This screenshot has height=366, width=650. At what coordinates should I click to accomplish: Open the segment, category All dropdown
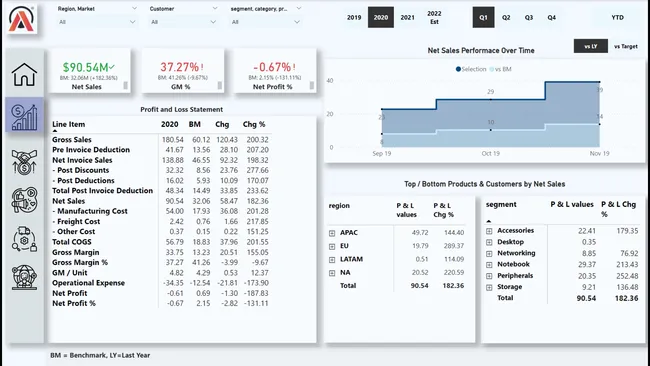(x=266, y=22)
